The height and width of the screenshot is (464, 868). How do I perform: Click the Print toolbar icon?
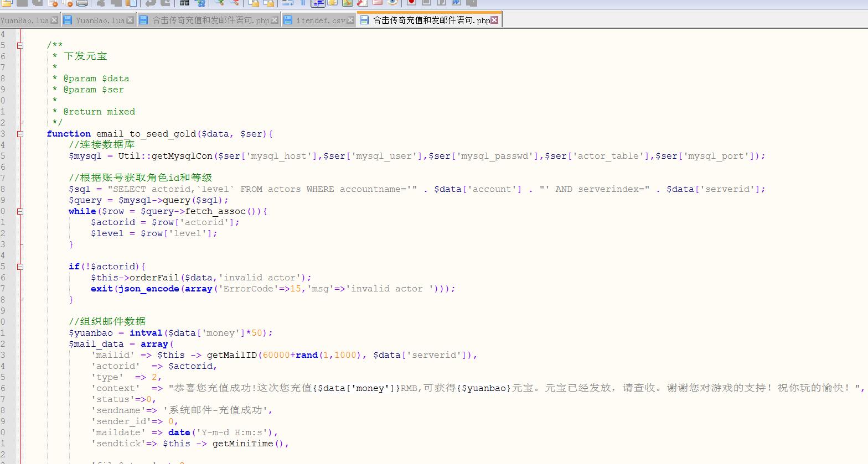(81, 3)
